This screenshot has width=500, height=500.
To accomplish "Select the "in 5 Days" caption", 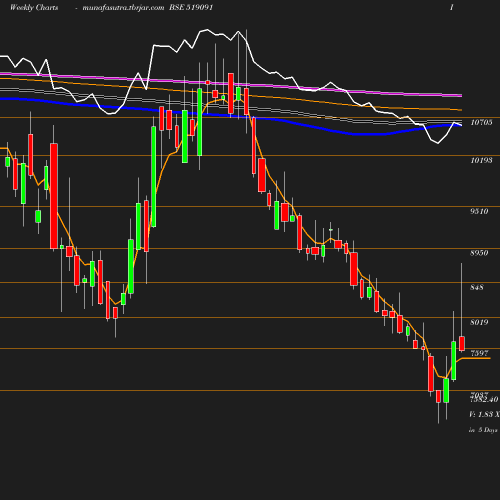I will (x=483, y=430).
